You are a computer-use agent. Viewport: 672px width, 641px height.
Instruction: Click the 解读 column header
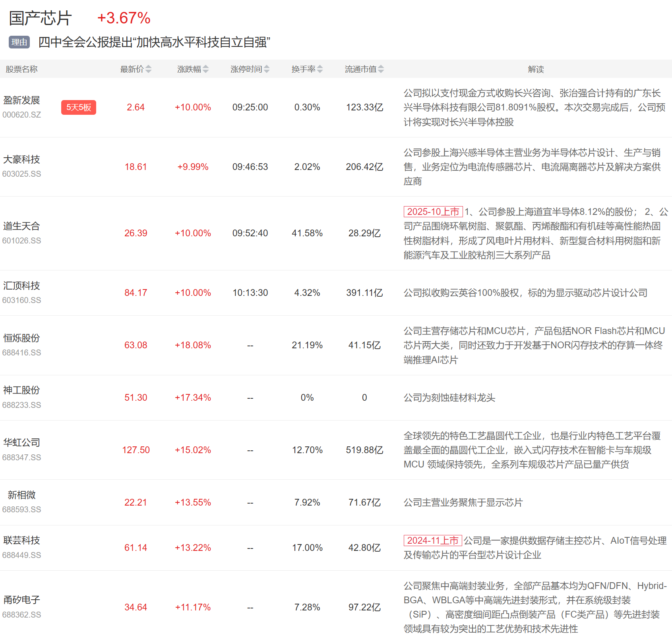click(535, 69)
